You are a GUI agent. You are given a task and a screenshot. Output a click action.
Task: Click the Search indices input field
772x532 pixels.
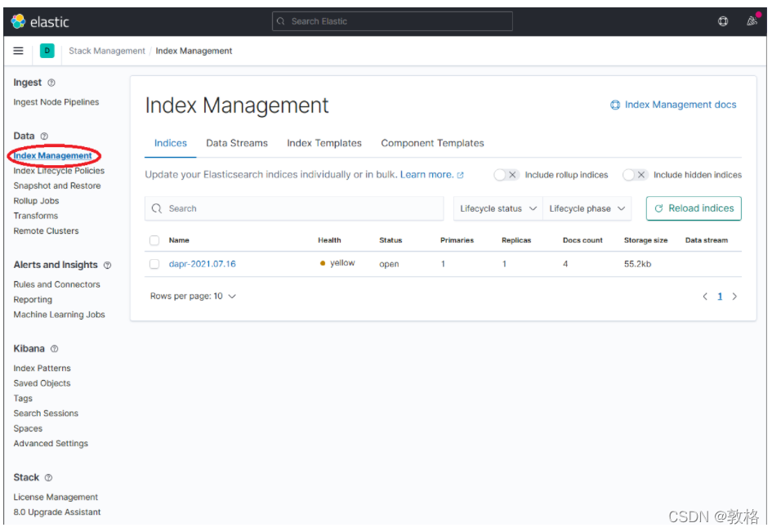pos(294,208)
